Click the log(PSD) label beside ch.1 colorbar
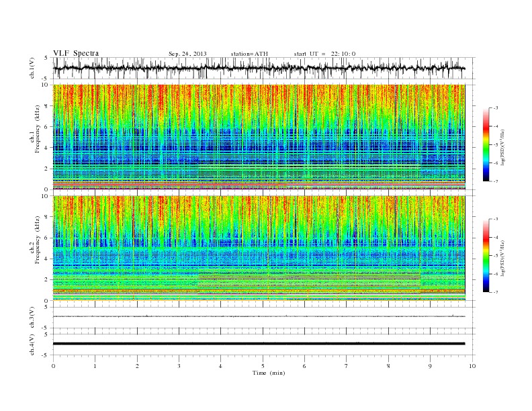The height and width of the screenshot is (411, 532). click(x=504, y=147)
